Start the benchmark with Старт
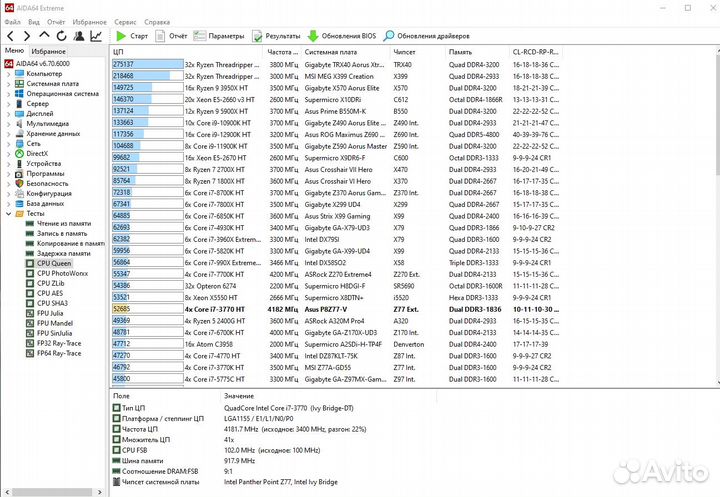 coord(132,36)
